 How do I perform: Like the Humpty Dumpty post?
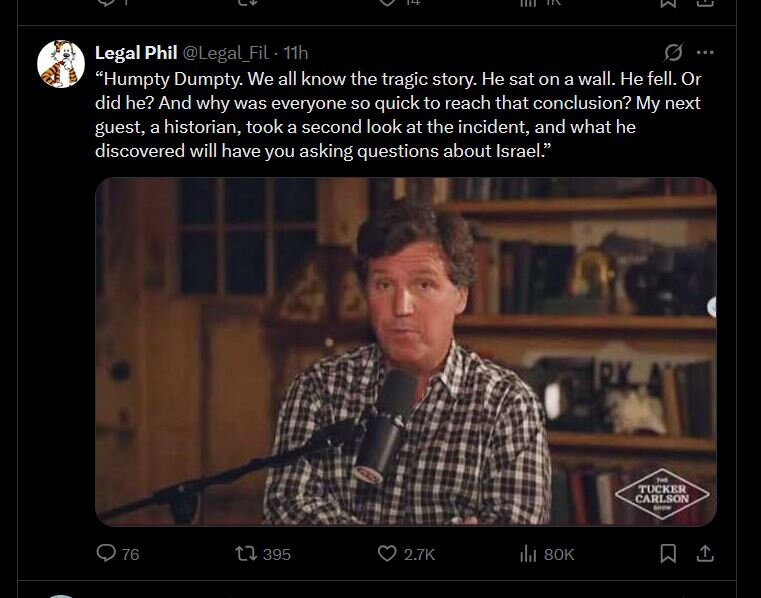[x=387, y=553]
